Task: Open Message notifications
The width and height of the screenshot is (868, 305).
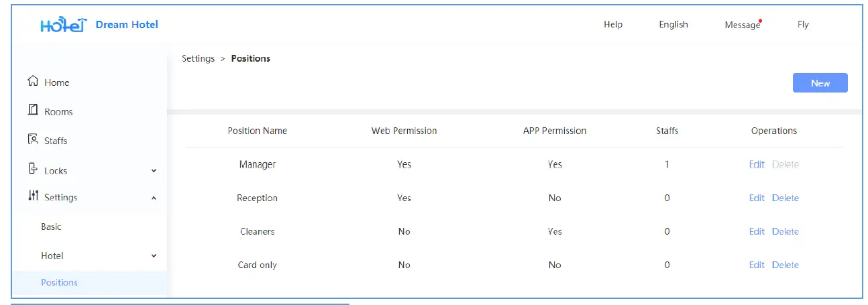Action: coord(742,25)
